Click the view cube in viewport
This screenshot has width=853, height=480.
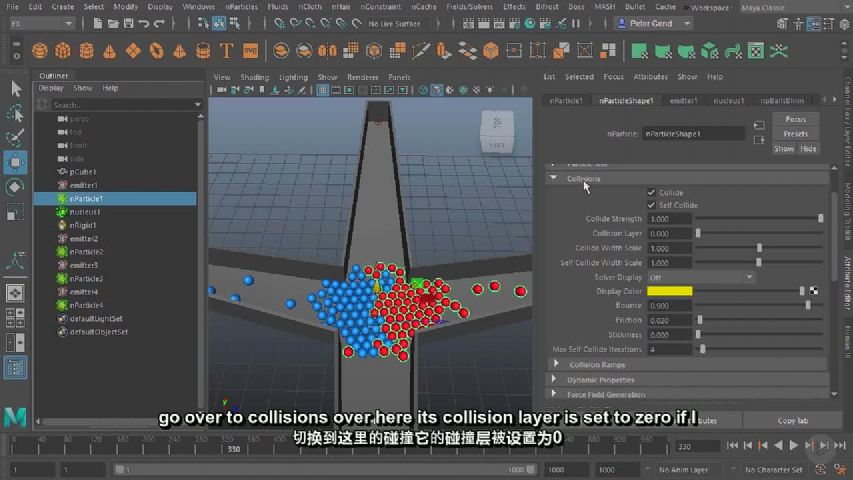point(497,131)
